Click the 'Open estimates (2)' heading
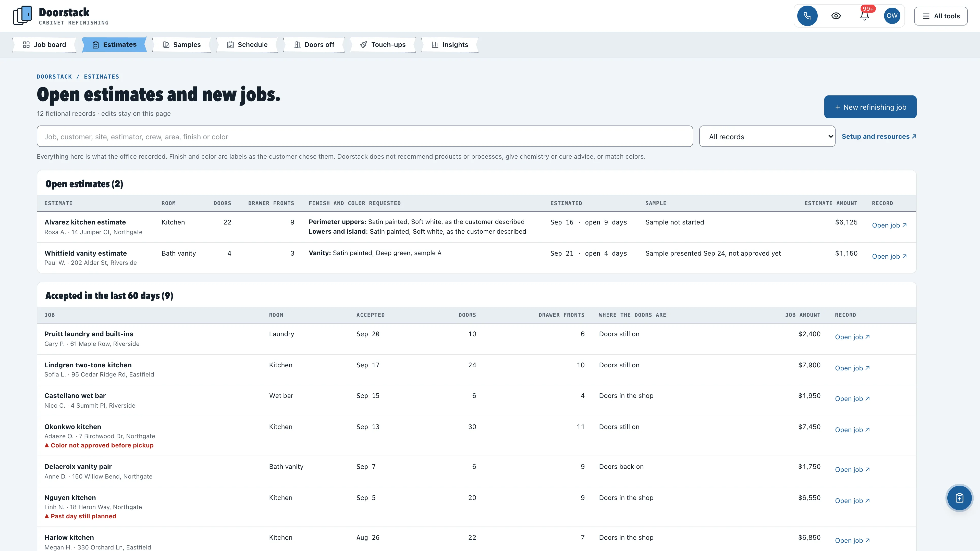 pyautogui.click(x=84, y=184)
